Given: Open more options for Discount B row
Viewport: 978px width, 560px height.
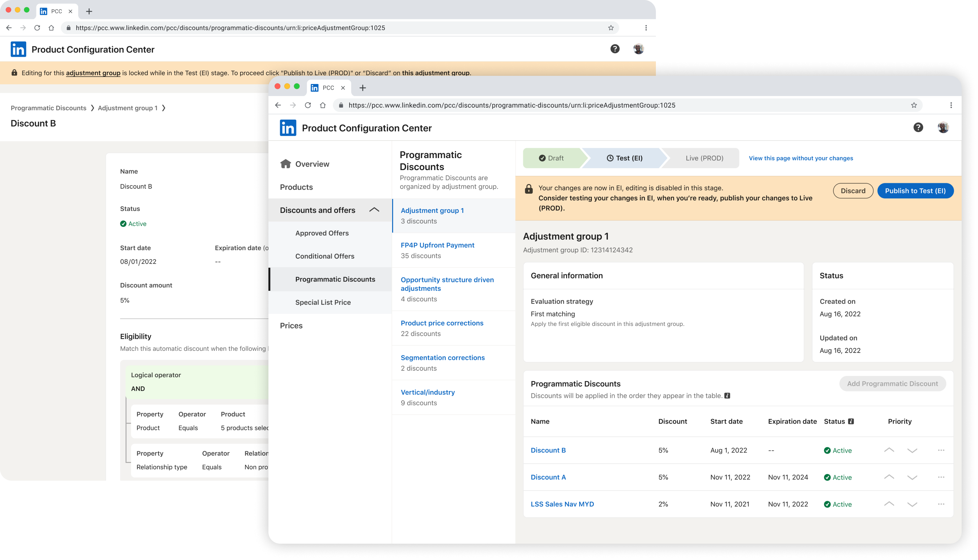Looking at the screenshot, I should tap(941, 450).
